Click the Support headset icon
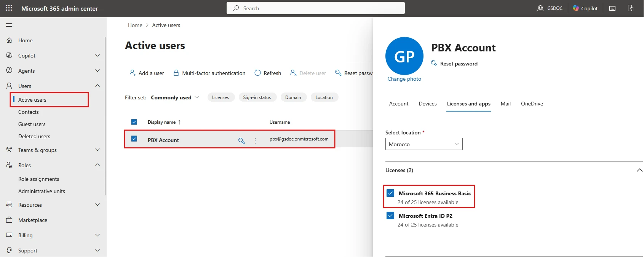The height and width of the screenshot is (257, 644). click(9, 250)
